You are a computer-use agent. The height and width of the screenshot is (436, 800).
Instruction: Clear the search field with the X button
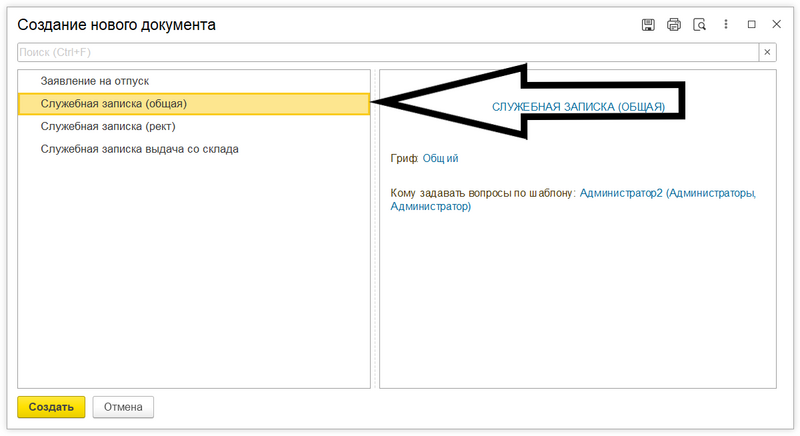pyautogui.click(x=768, y=52)
